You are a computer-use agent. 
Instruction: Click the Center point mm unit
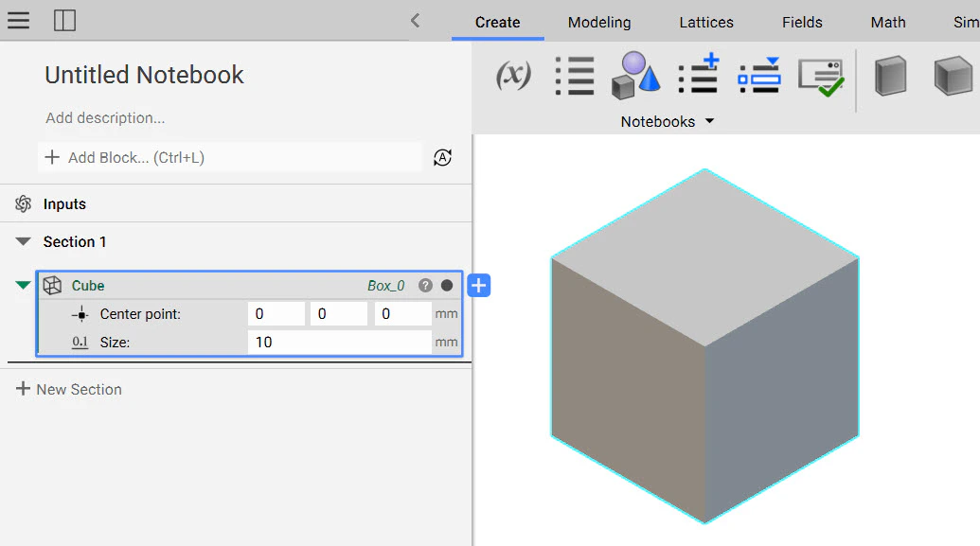pos(446,314)
